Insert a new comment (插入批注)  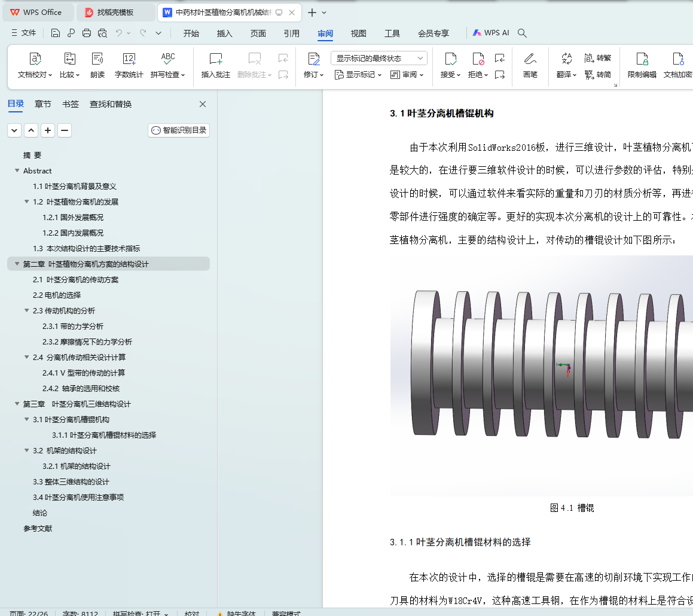216,65
